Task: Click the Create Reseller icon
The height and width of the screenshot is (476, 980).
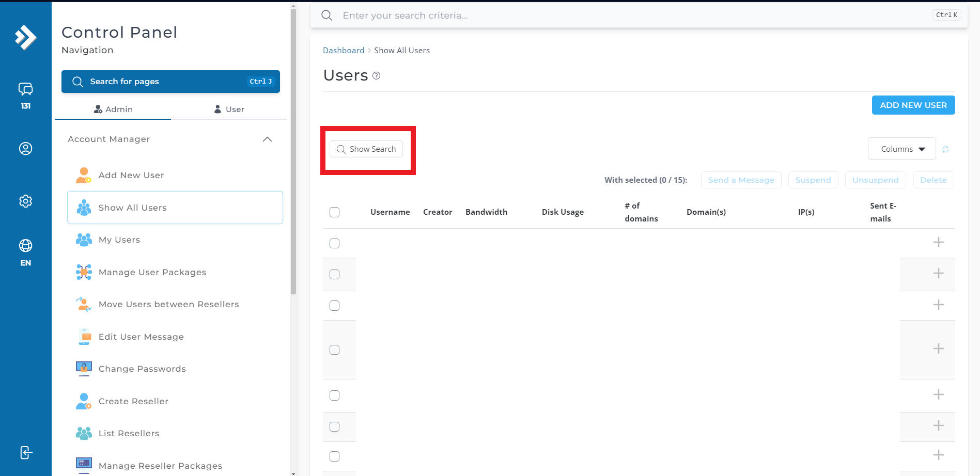Action: (x=84, y=401)
